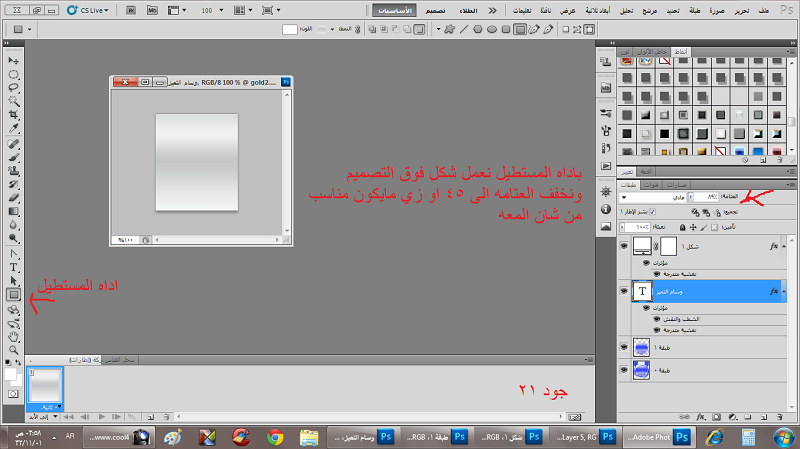The width and height of the screenshot is (800, 449).
Task: Select the Rectangle shape tool
Action: [13, 295]
